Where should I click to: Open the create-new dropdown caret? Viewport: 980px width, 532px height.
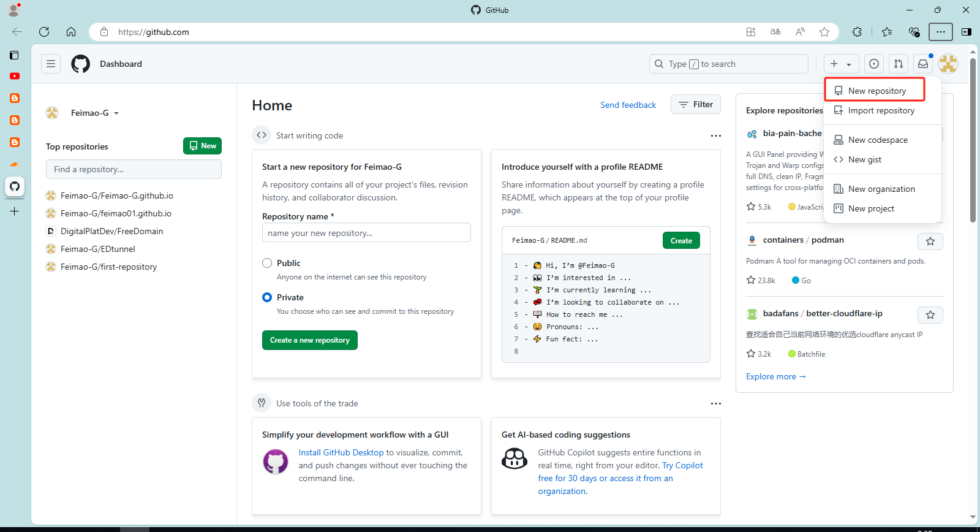[x=849, y=64]
